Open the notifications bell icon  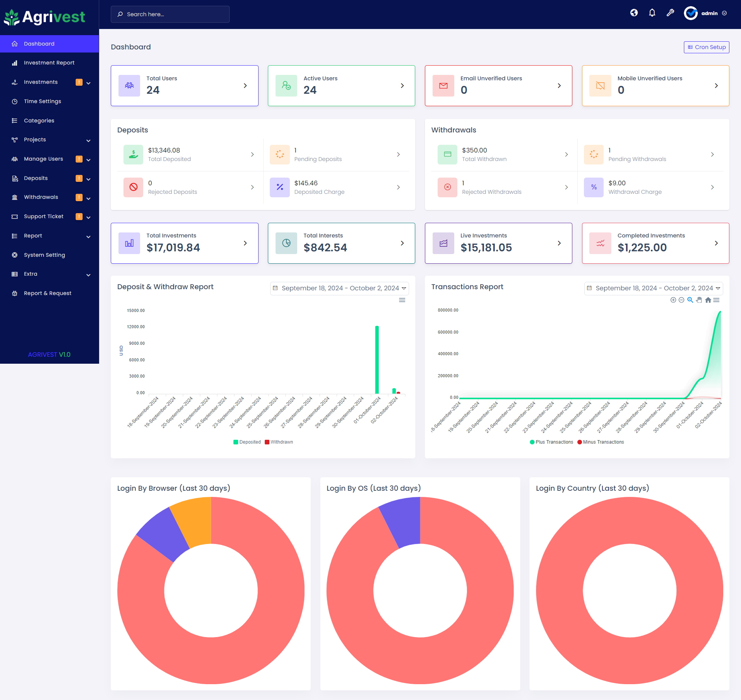tap(652, 13)
